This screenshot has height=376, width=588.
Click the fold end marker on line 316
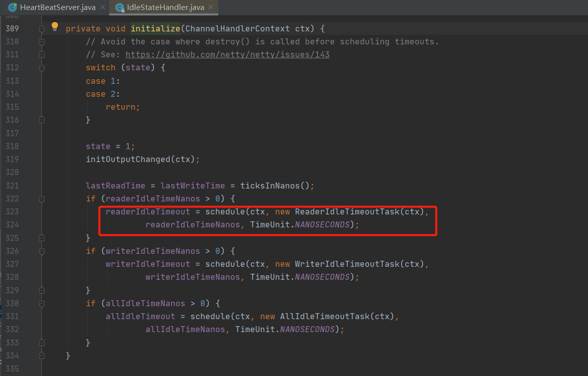42,120
